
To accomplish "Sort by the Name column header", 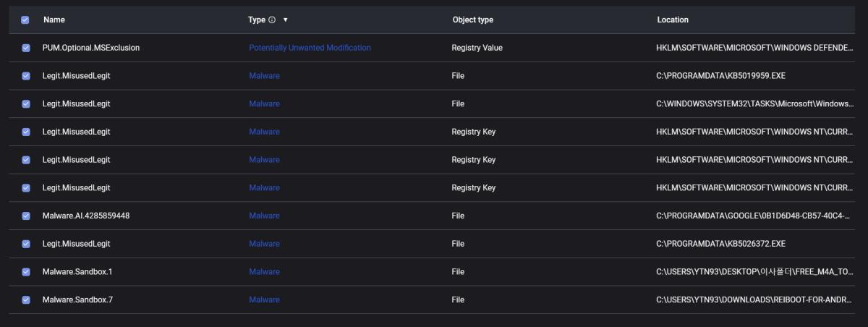I will point(54,20).
